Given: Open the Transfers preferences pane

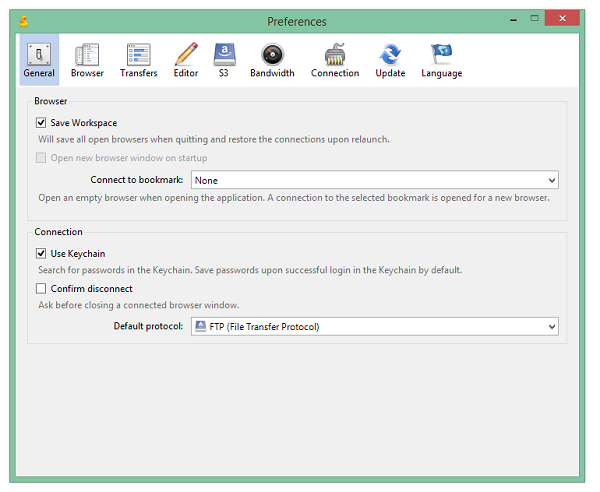Looking at the screenshot, I should (x=139, y=60).
